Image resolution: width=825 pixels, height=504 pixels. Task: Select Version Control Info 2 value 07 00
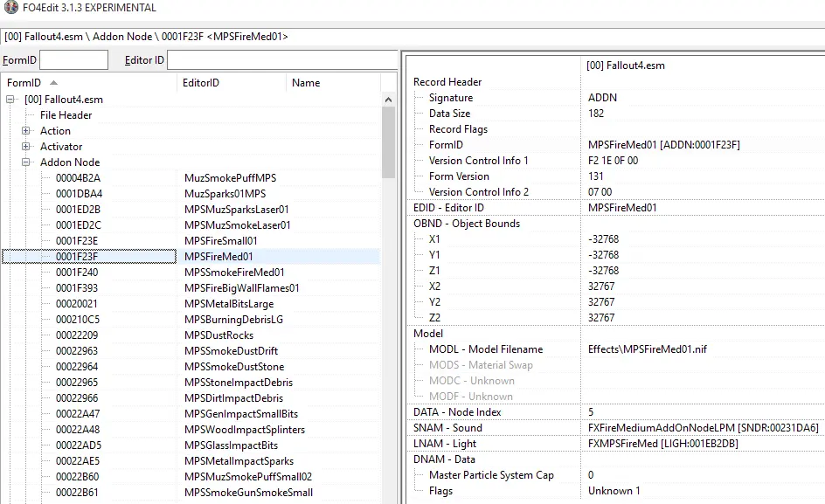click(600, 192)
